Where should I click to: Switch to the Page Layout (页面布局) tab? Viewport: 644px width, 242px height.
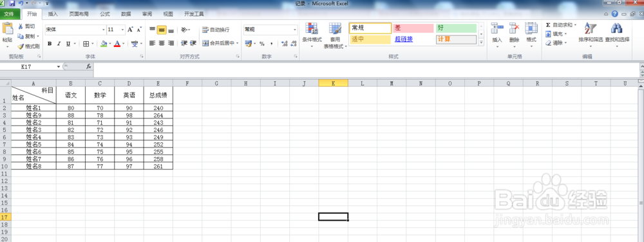point(79,14)
